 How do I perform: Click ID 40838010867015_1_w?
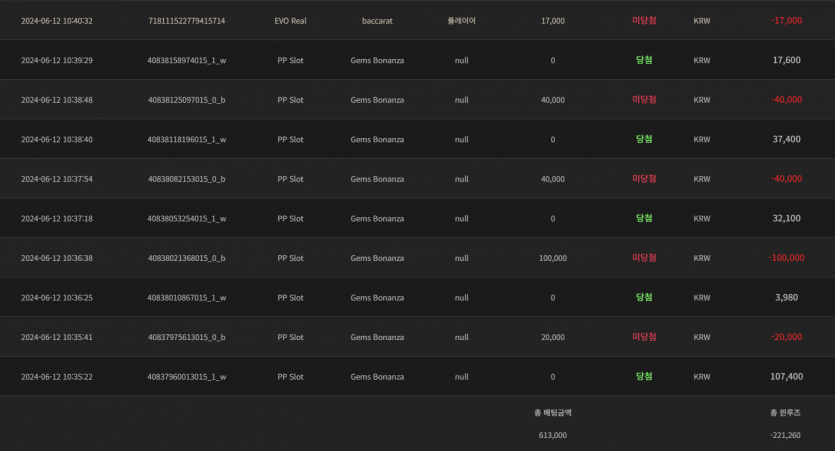point(186,297)
